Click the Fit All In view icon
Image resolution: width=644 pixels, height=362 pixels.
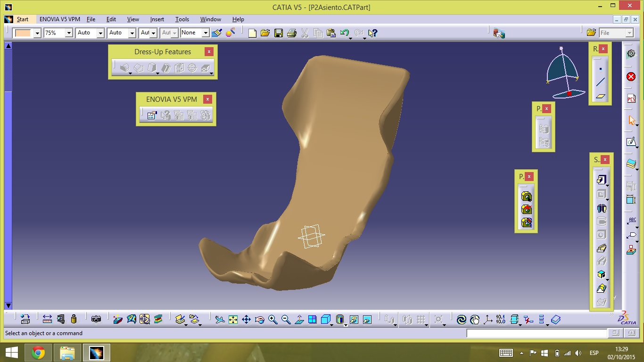tap(233, 320)
